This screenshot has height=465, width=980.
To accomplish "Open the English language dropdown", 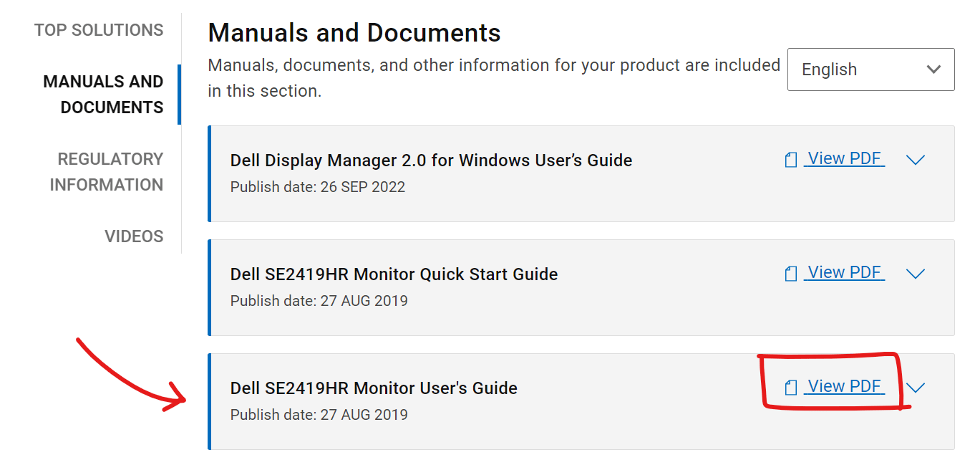I will [x=870, y=69].
